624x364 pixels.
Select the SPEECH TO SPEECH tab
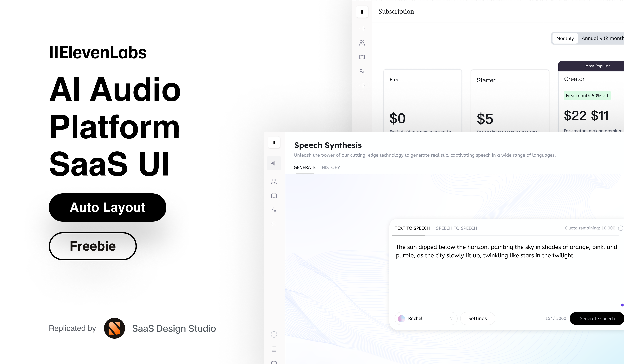(x=456, y=228)
